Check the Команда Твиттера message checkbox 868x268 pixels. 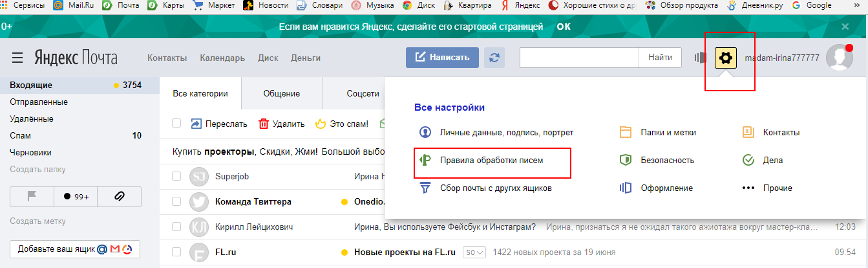176,201
